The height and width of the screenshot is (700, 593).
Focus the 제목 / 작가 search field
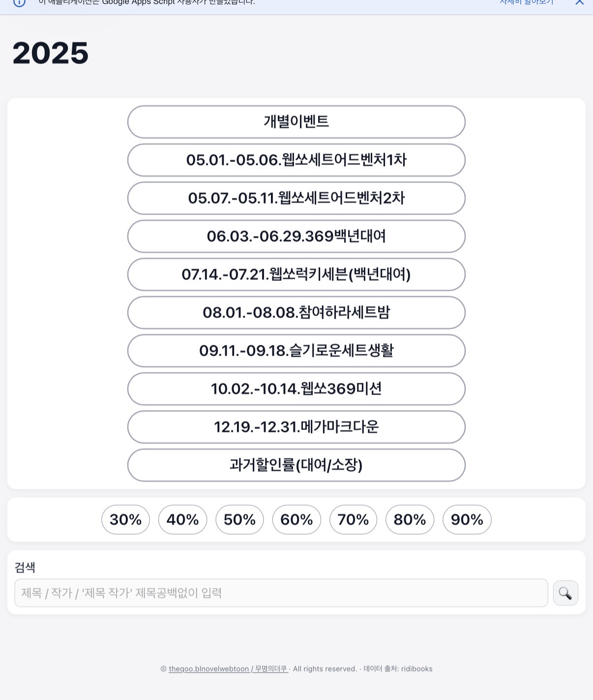(x=281, y=593)
